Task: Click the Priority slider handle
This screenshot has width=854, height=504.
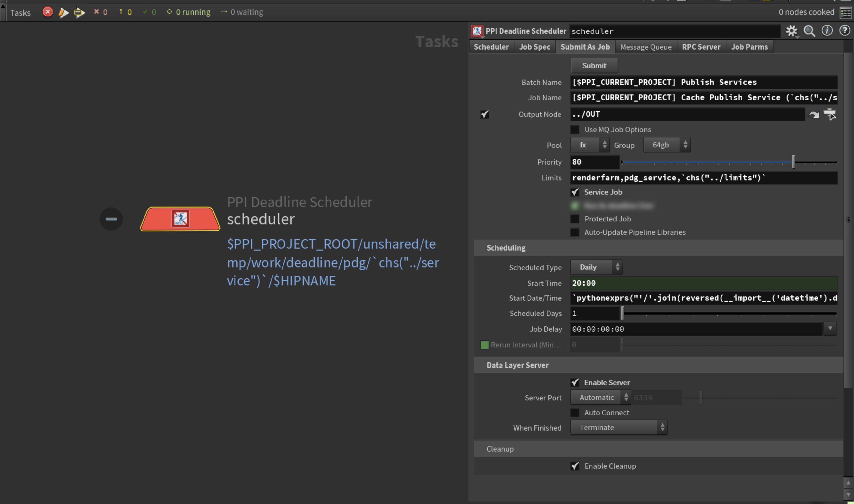Action: pos(794,162)
